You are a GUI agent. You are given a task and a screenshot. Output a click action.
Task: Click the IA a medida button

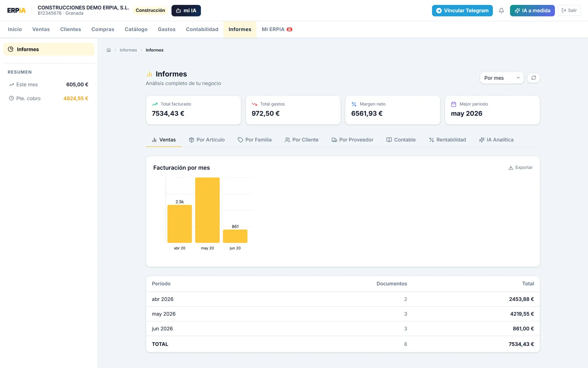pyautogui.click(x=532, y=11)
